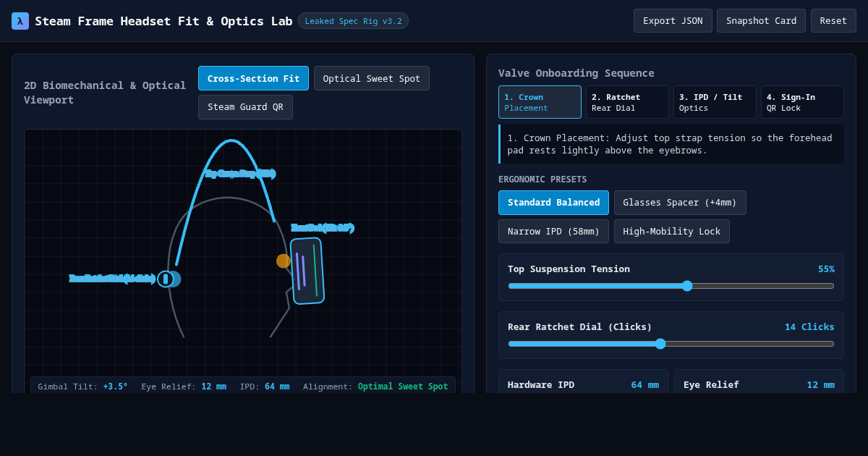Click the Crown Placement instruction text
This screenshot has width=868, height=456.
coord(670,143)
